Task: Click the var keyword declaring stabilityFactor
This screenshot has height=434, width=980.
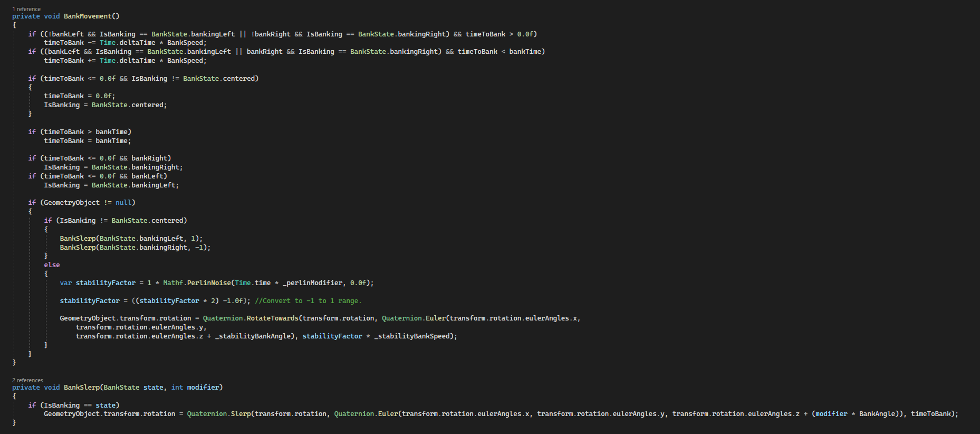Action: [65, 283]
